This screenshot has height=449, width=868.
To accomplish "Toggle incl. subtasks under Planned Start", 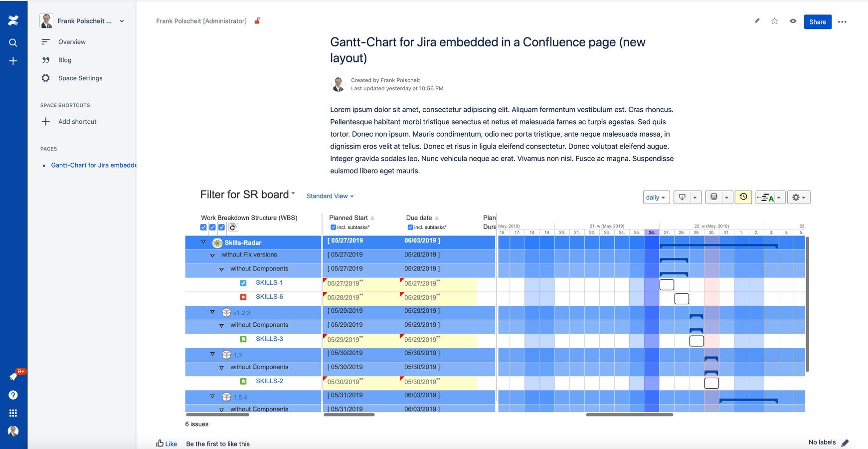I will tap(333, 227).
